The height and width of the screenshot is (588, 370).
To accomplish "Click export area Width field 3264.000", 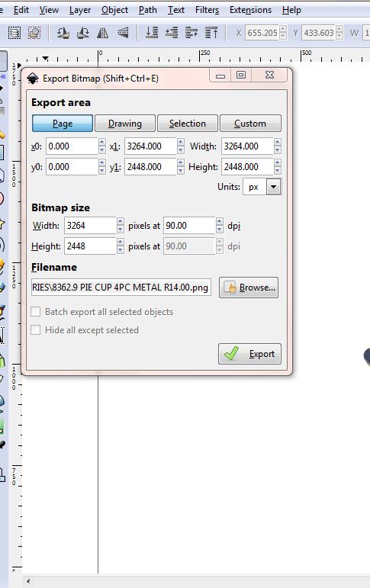I will (247, 146).
